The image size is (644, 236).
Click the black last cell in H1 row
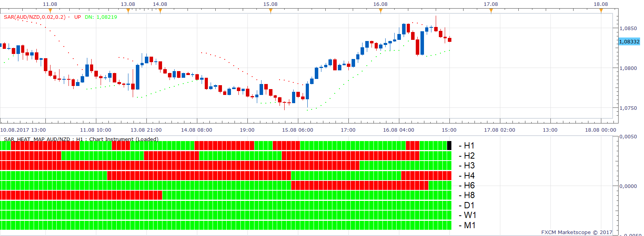click(x=449, y=145)
